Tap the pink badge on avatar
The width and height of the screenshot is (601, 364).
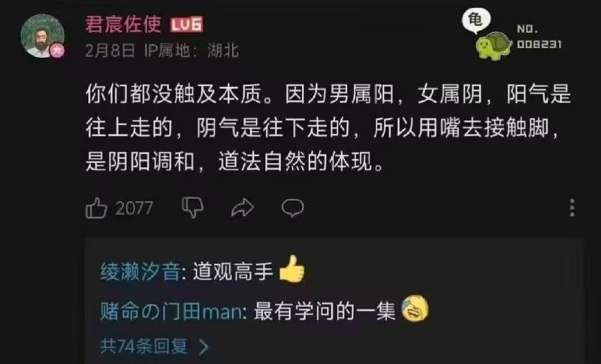57,50
